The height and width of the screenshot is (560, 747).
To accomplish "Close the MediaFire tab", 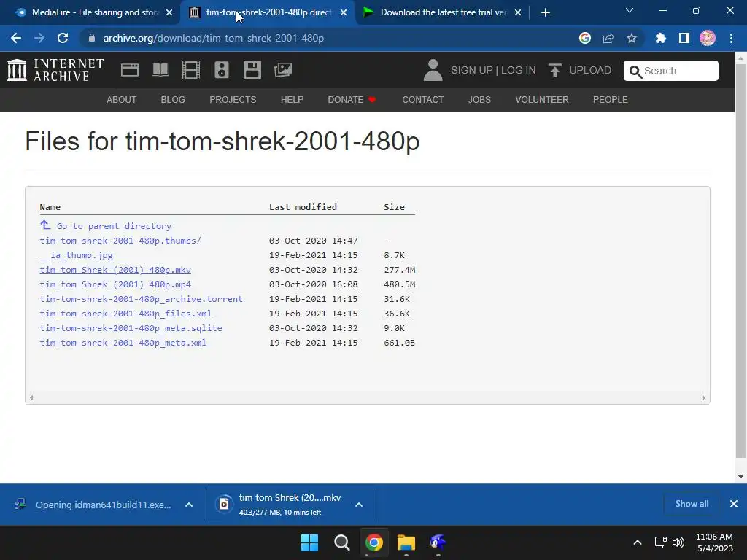I will click(169, 12).
